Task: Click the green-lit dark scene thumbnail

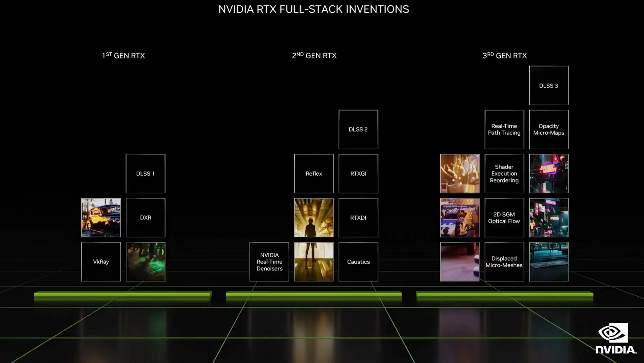Action: [x=145, y=262]
